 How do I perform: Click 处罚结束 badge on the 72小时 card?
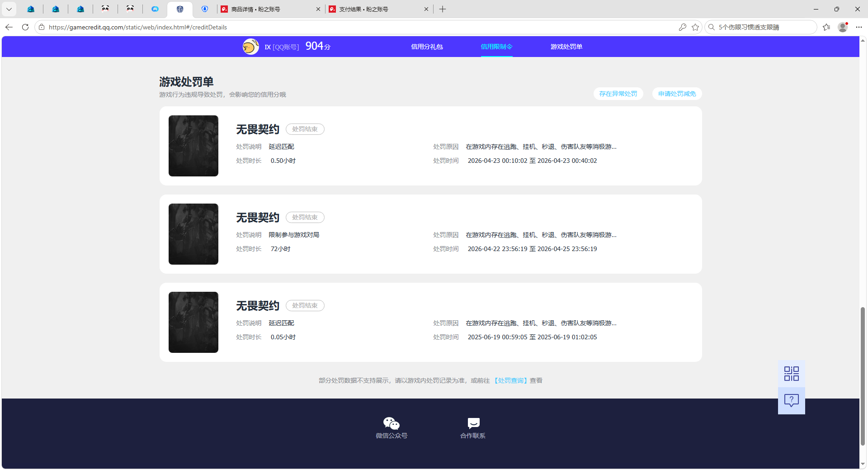click(305, 217)
